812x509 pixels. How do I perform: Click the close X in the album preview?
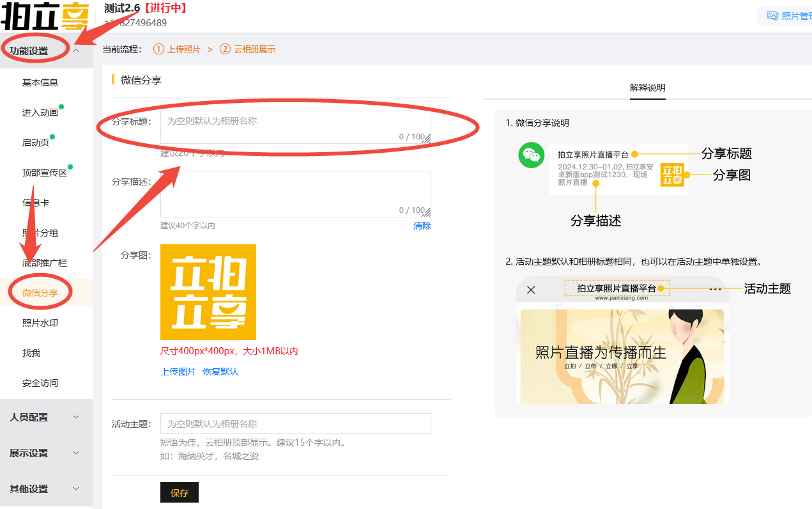(x=531, y=290)
